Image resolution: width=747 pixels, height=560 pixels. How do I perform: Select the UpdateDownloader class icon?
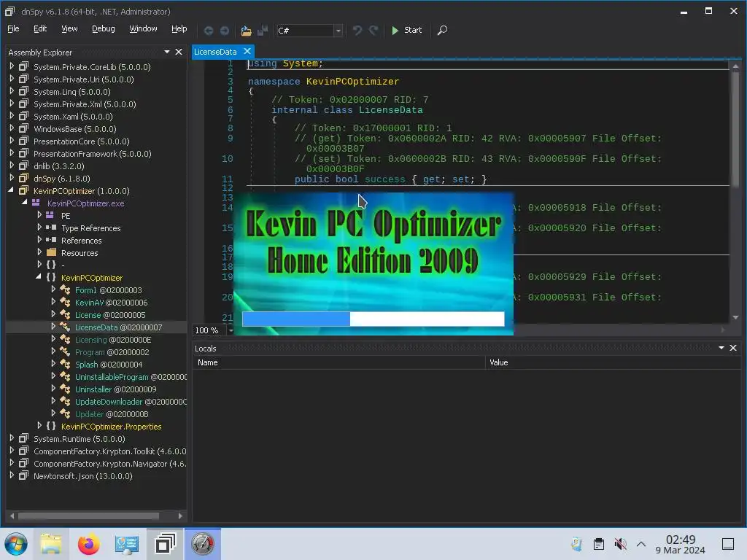[x=65, y=401]
